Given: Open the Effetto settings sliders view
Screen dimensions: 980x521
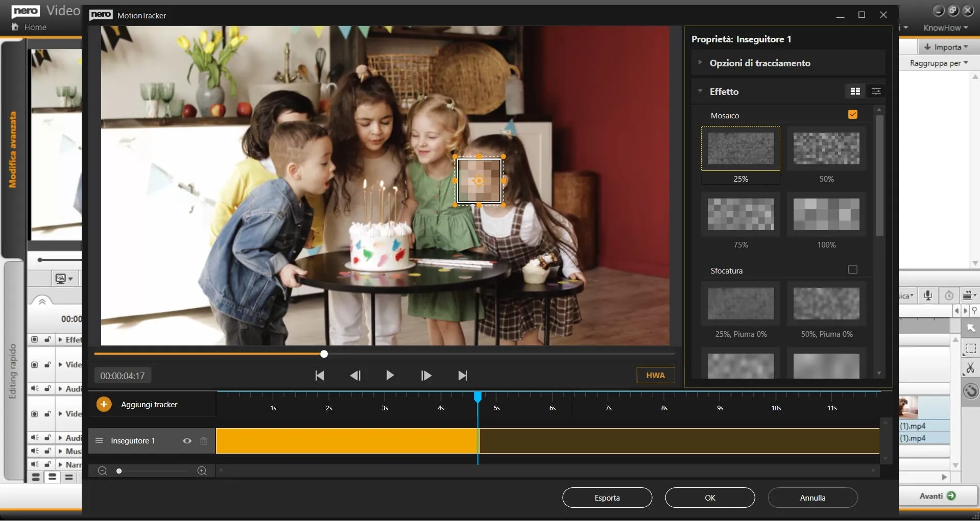Looking at the screenshot, I should coord(876,91).
